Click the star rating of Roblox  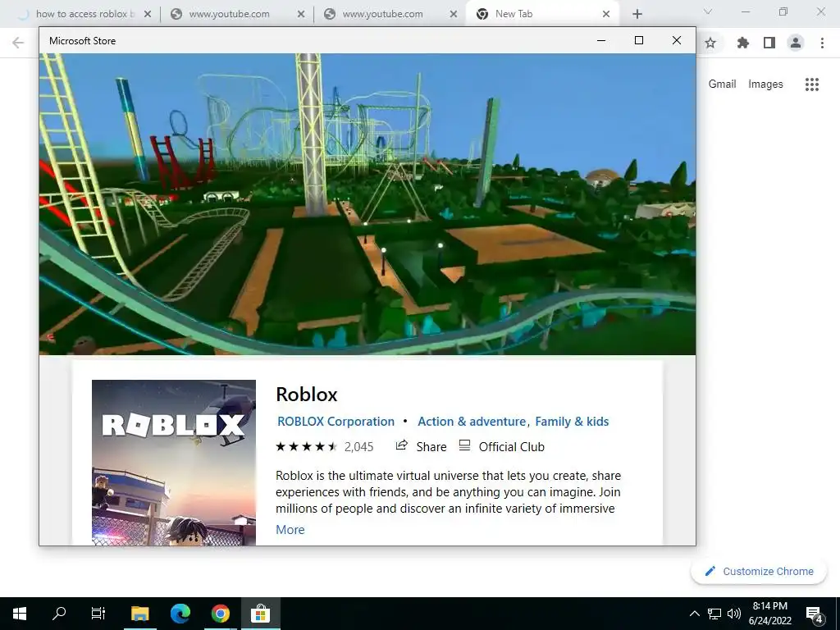(x=307, y=446)
